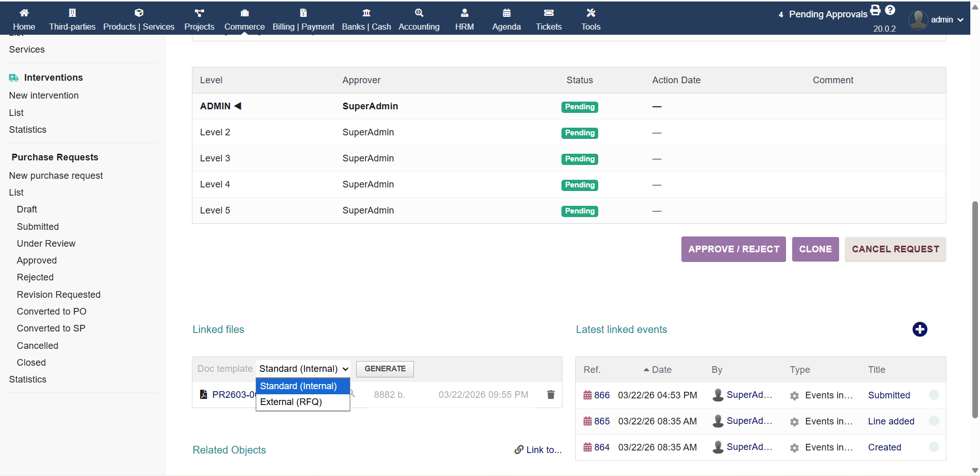Click the help question mark icon
The height and width of the screenshot is (476, 980).
[890, 10]
